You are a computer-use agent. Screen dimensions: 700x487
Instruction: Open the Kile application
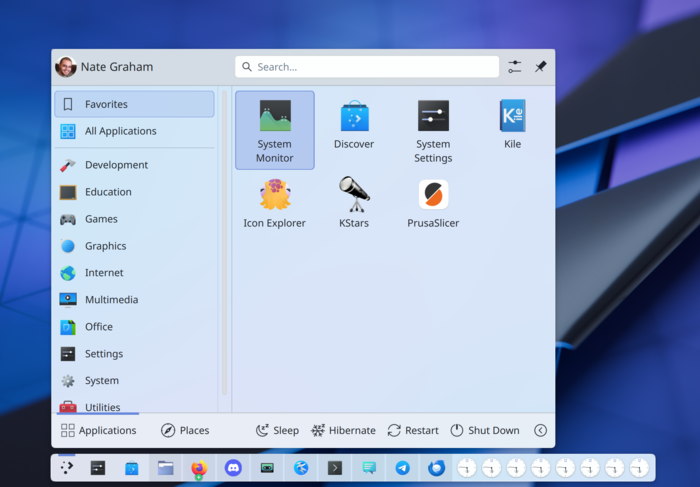[x=512, y=125]
